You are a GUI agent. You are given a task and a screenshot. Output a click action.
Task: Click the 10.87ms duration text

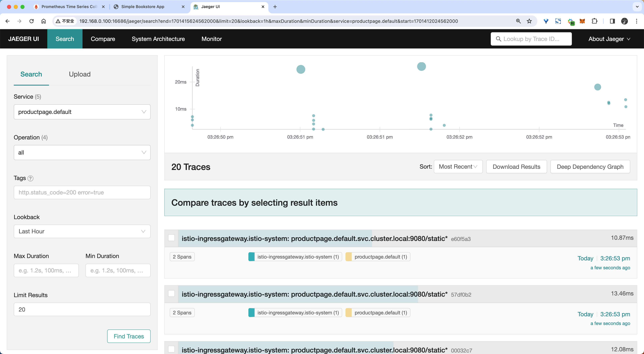pos(622,238)
